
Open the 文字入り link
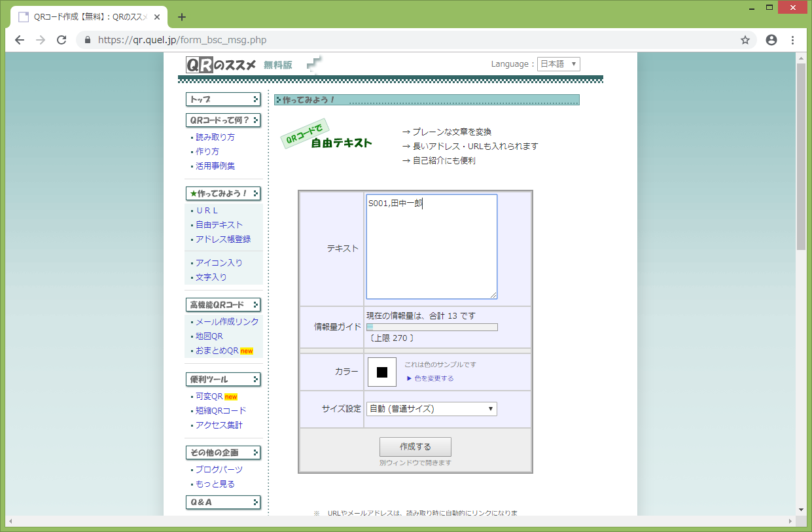pos(211,277)
